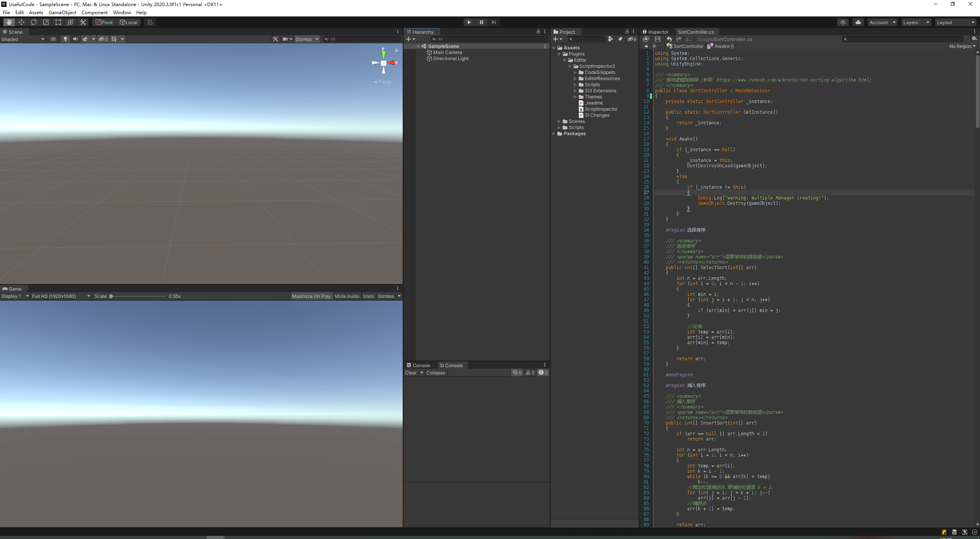Image resolution: width=980 pixels, height=539 pixels.
Task: Collapse the ScriptInspector3 folder
Action: 570,66
